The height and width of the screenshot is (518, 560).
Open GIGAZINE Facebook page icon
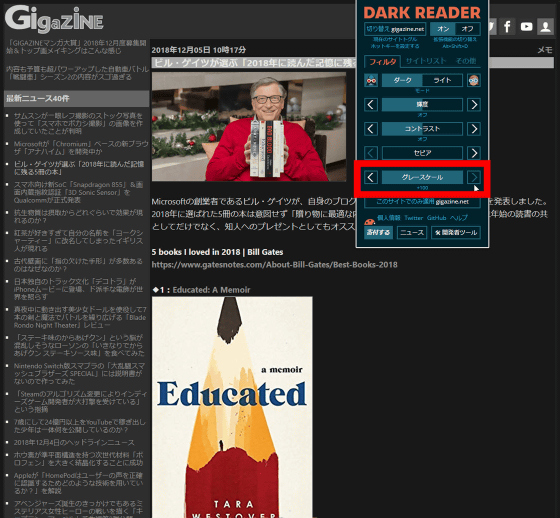[x=507, y=26]
